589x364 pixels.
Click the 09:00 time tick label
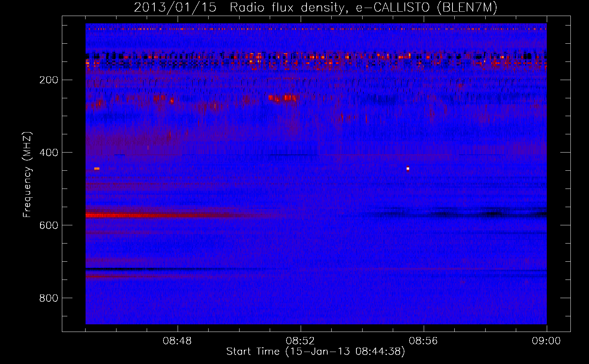(x=546, y=341)
